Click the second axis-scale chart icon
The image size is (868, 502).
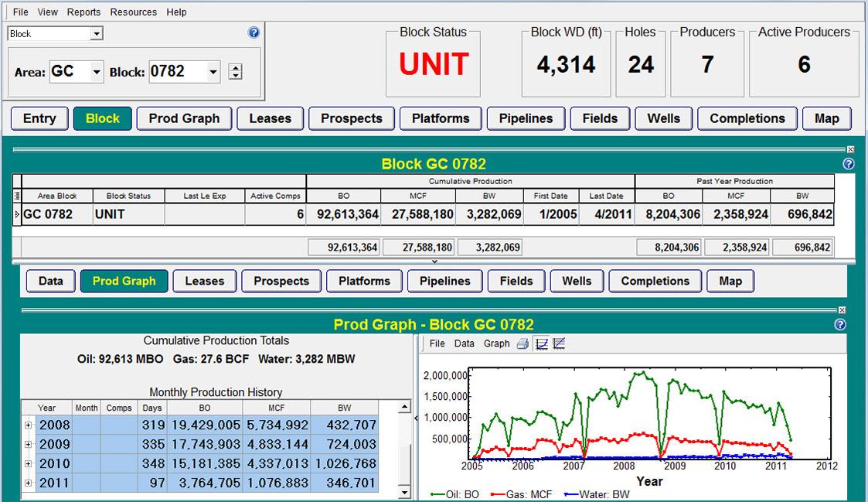click(559, 343)
